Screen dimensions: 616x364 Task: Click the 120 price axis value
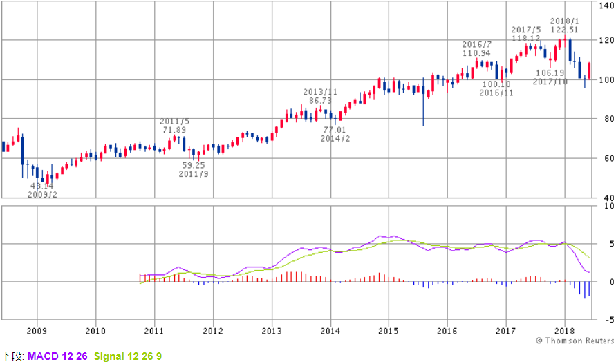(607, 40)
